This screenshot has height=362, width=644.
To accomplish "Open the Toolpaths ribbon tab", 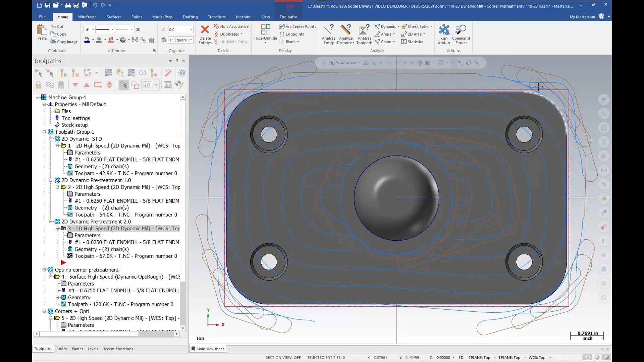I will pos(288,17).
